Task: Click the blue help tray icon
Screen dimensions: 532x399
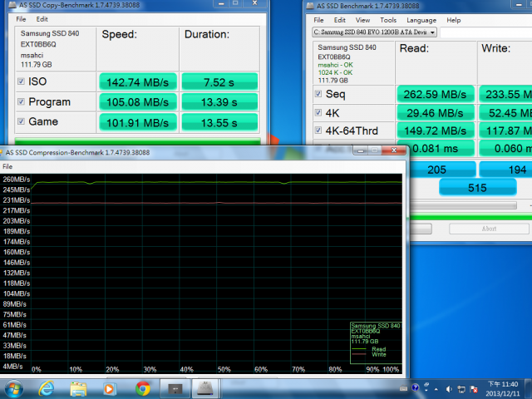Action: tap(415, 388)
